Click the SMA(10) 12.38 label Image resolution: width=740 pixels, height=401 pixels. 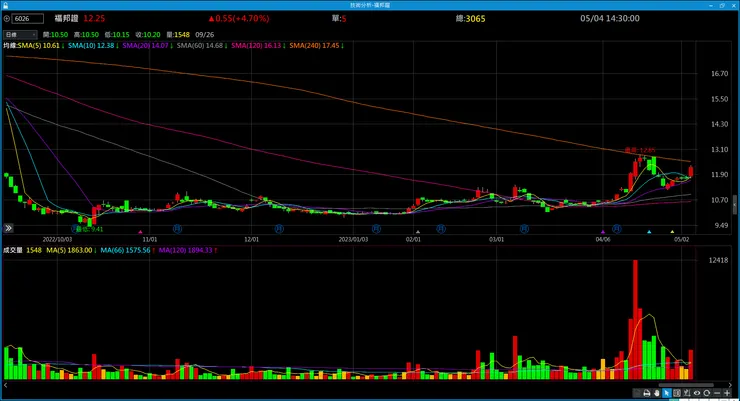point(91,46)
